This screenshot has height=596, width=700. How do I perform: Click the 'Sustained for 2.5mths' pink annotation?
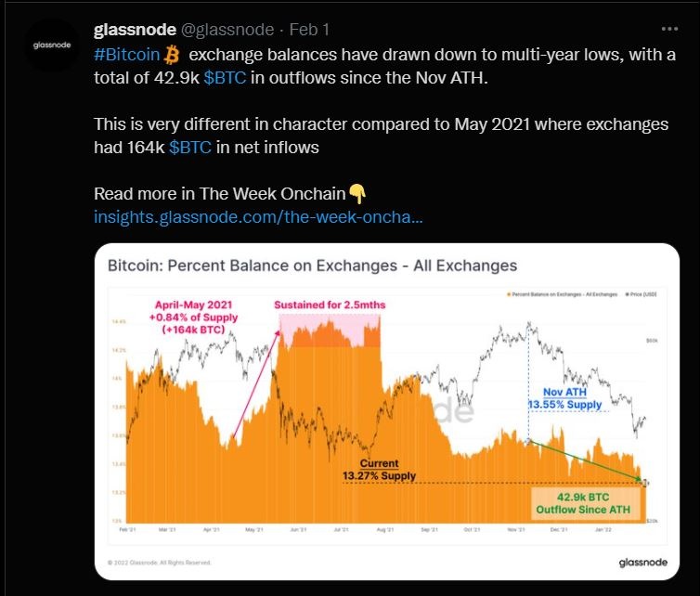pyautogui.click(x=329, y=304)
